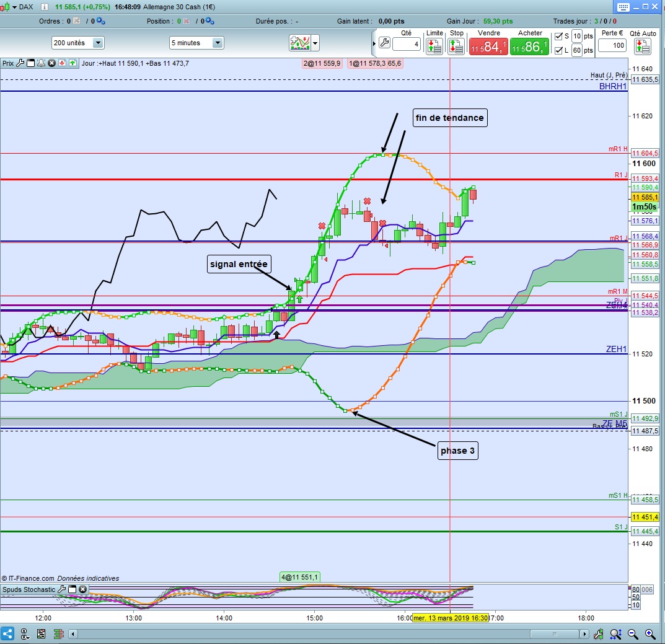Click the red down arrow Prix icon

pos(63,63)
